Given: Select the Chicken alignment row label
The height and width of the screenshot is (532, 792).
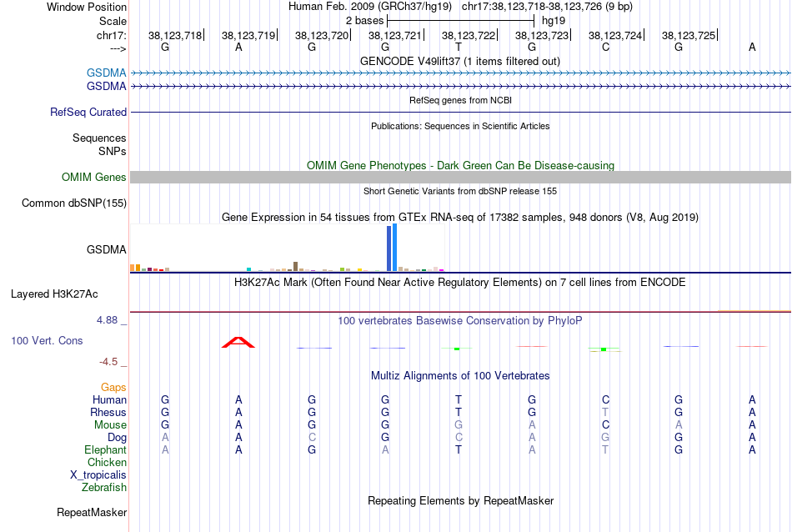Looking at the screenshot, I should click(107, 462).
